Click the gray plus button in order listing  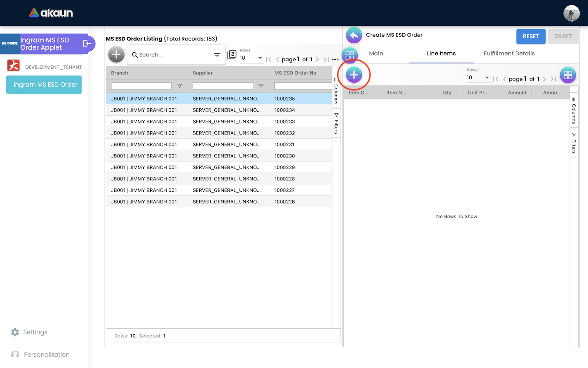[116, 54]
